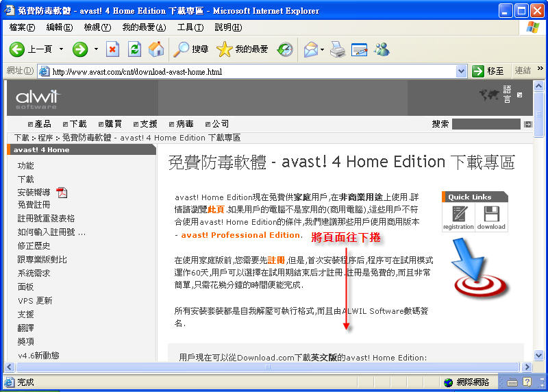This screenshot has height=392, width=548.
Task: Open the Messenger people icon
Action: click(x=382, y=49)
